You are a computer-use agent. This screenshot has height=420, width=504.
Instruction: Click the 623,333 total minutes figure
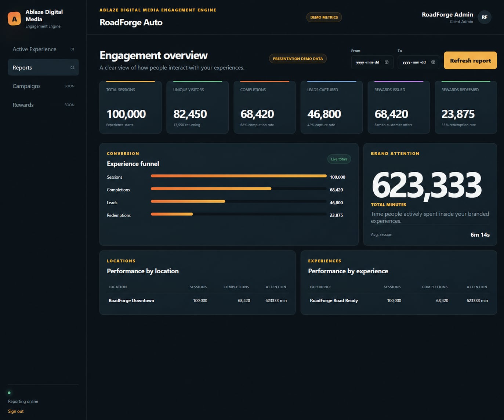coord(427,186)
